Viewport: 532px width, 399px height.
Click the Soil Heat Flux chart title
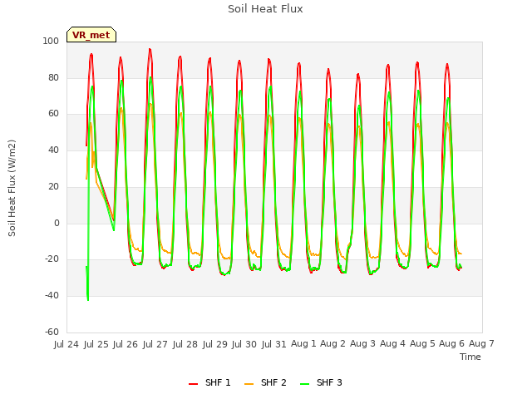(x=265, y=9)
